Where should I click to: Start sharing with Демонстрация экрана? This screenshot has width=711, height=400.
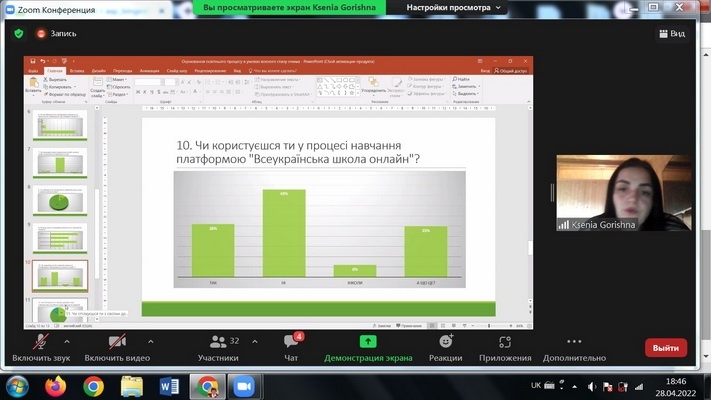[367, 345]
